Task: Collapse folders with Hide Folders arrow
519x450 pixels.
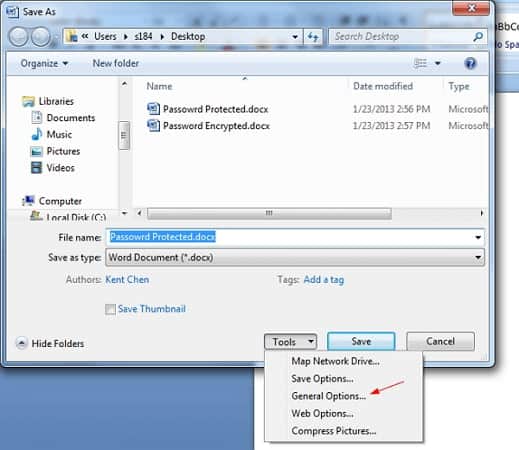Action: coord(22,343)
